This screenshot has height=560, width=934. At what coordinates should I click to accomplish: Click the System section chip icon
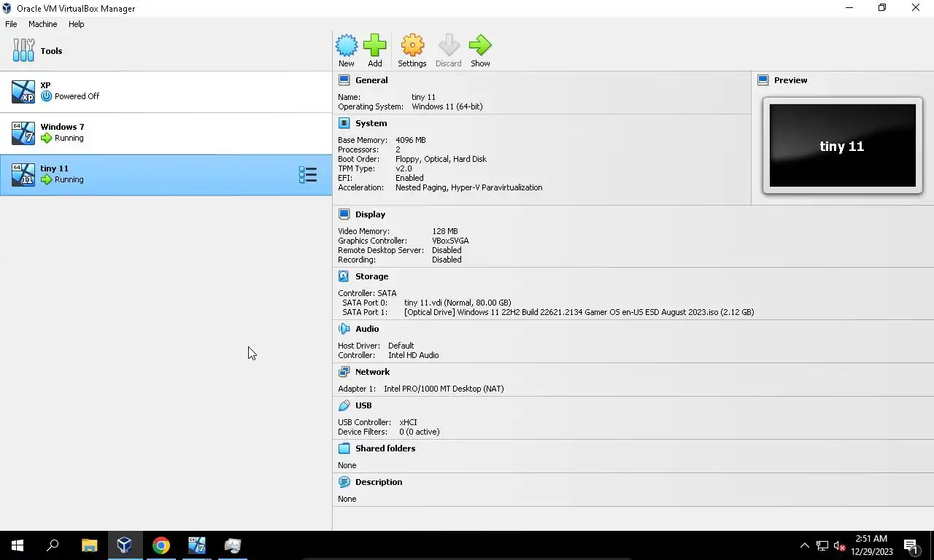[344, 123]
